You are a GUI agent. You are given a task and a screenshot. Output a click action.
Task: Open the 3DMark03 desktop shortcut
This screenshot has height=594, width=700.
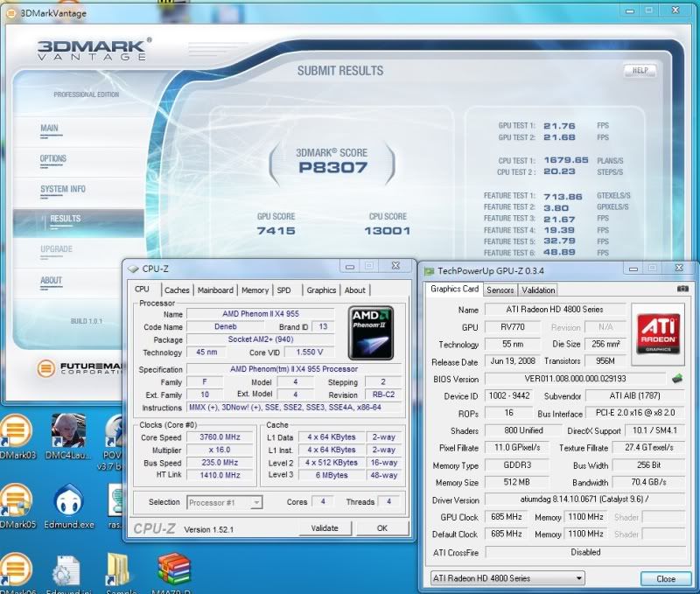[17, 437]
